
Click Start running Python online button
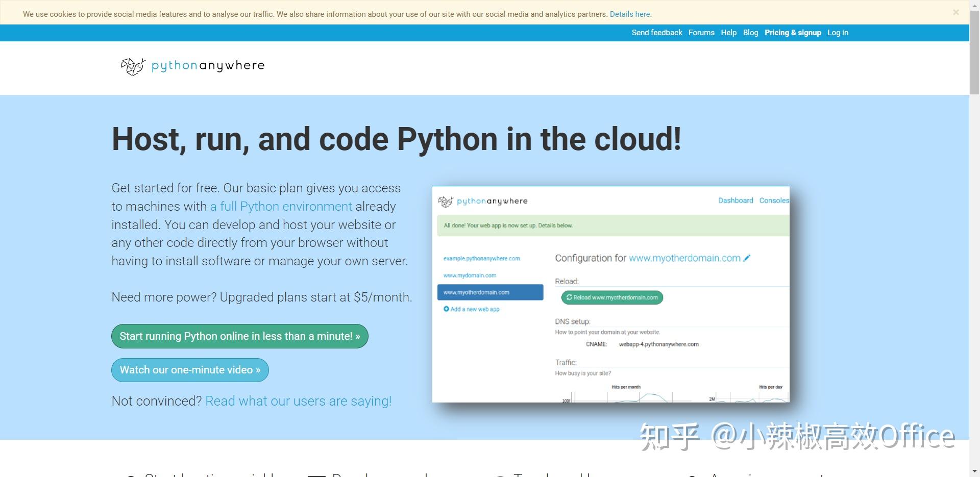coord(239,336)
